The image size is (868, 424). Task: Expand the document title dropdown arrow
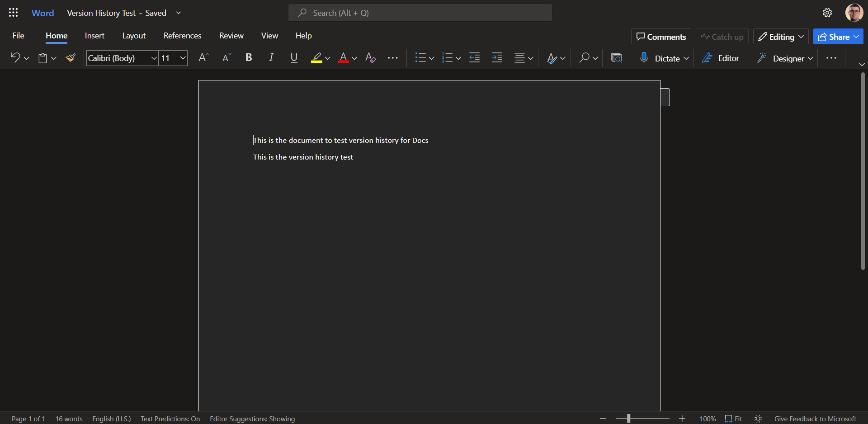(x=179, y=13)
